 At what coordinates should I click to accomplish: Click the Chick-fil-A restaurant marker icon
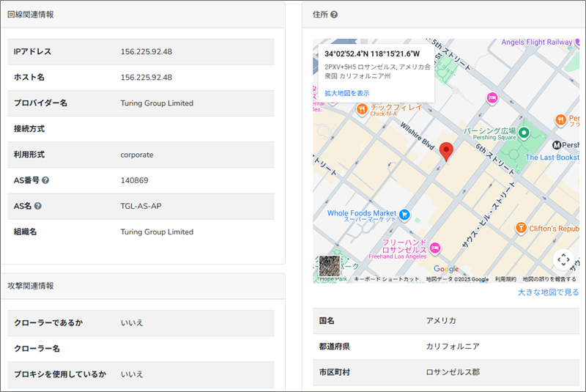pyautogui.click(x=361, y=109)
